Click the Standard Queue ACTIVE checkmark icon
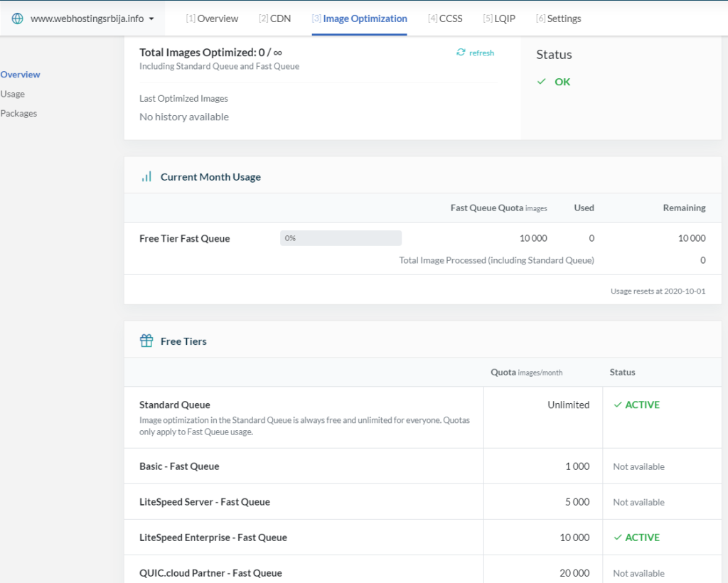Viewport: 728px width, 583px height. [x=618, y=405]
